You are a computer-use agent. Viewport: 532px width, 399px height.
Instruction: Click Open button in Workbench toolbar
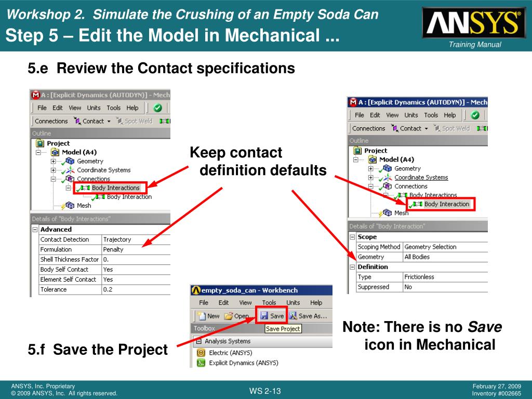[237, 316]
